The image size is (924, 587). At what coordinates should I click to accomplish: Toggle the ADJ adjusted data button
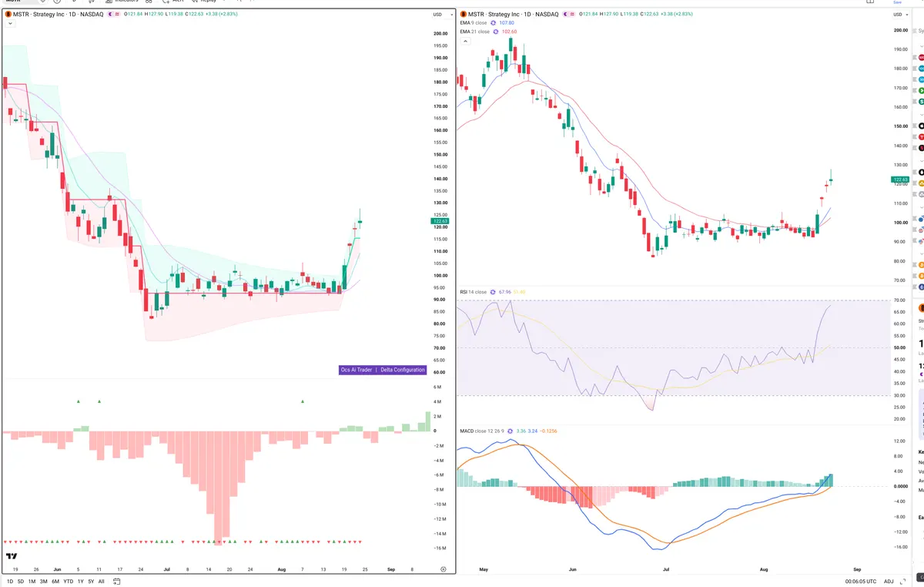(x=889, y=581)
